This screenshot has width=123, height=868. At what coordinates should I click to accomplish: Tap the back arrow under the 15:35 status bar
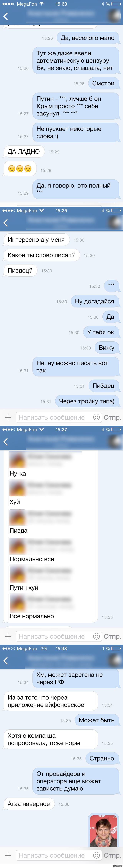pos(5,223)
